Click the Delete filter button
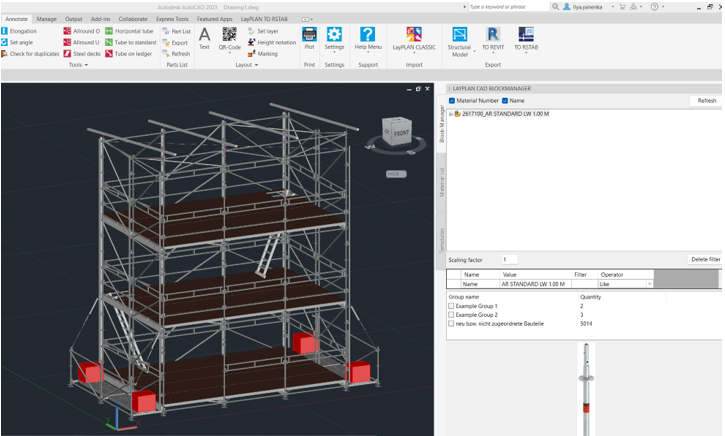The width and height of the screenshot is (725, 436). point(706,259)
